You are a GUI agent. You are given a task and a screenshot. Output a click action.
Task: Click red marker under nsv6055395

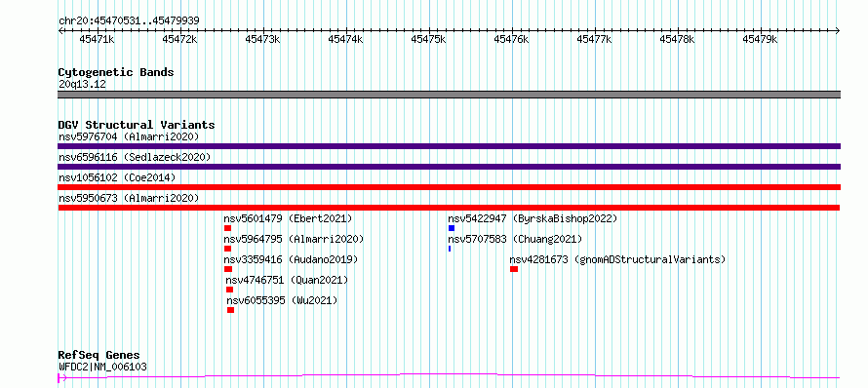click(x=231, y=310)
